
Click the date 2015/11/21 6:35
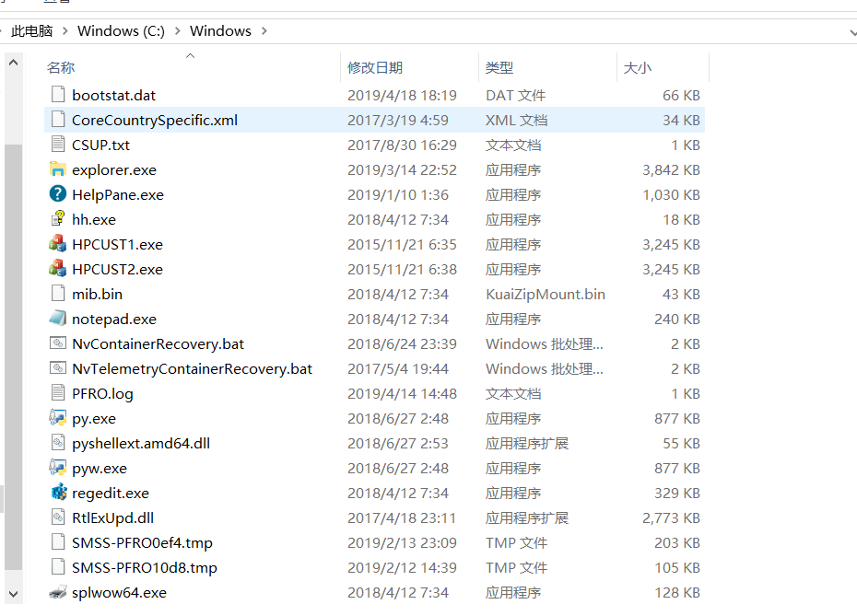pyautogui.click(x=402, y=245)
